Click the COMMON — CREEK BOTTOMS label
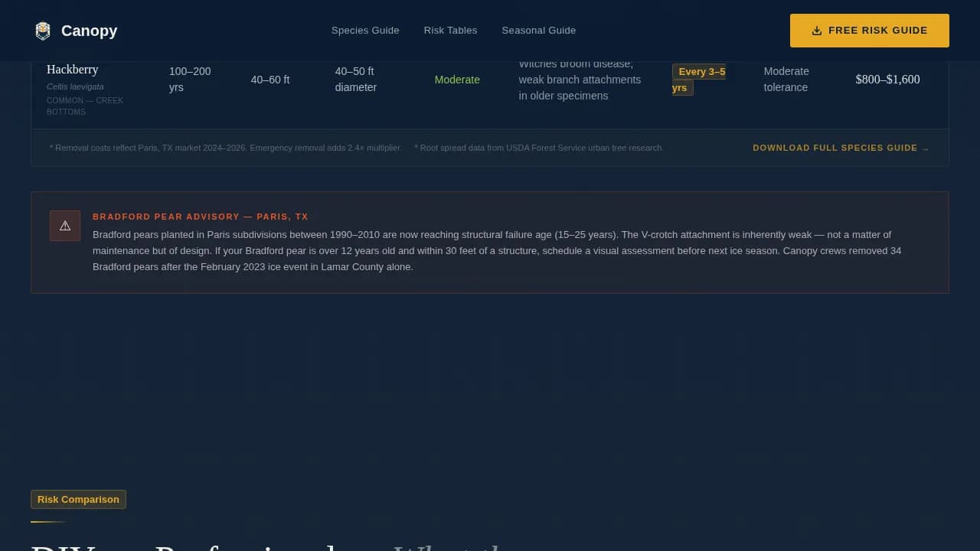Viewport: 980px width, 551px height. point(85,106)
